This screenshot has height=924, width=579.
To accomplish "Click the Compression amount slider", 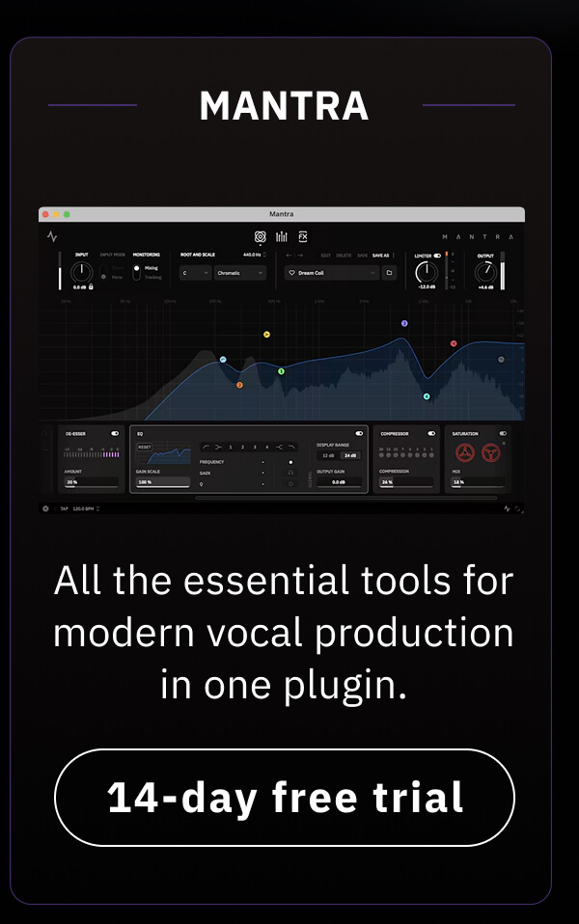I will [x=406, y=482].
